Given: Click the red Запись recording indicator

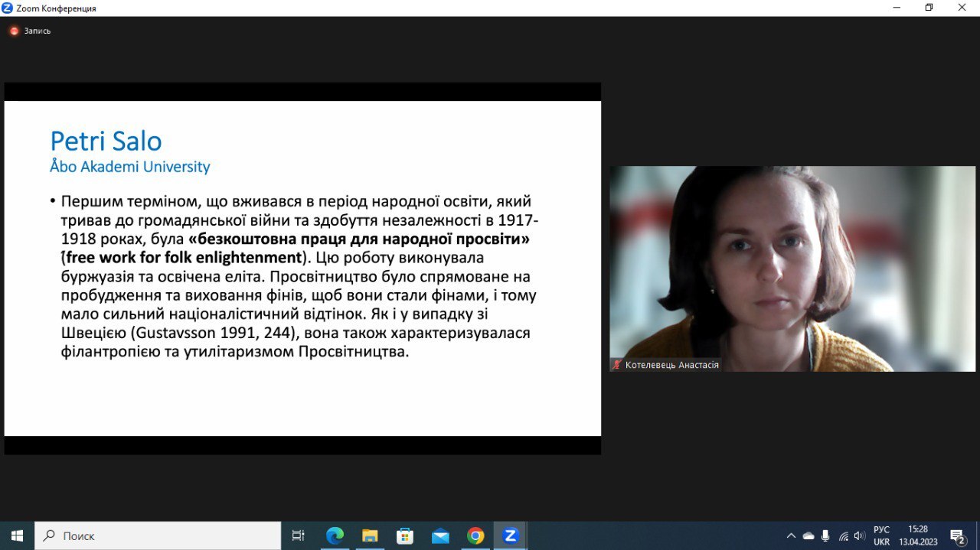Looking at the screenshot, I should 14,31.
